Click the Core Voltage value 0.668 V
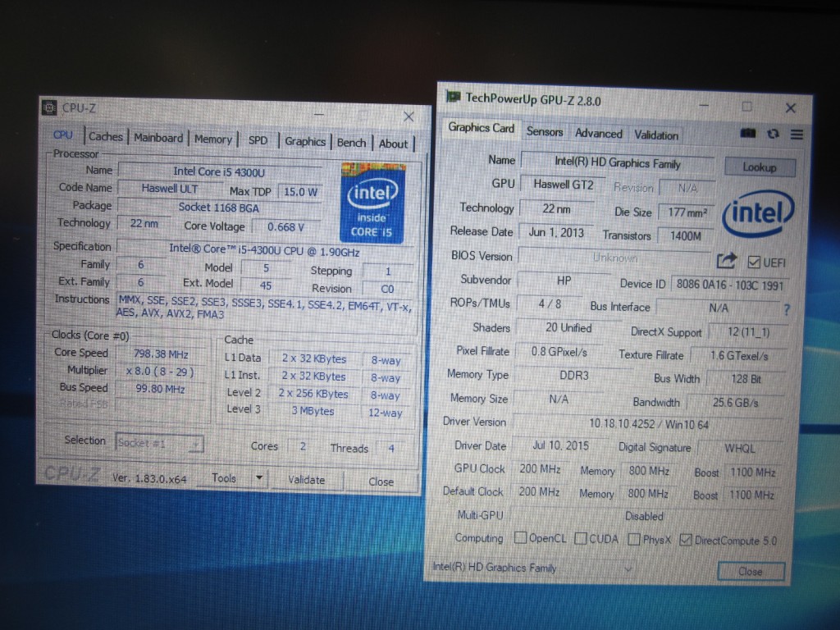The height and width of the screenshot is (630, 840). (285, 227)
